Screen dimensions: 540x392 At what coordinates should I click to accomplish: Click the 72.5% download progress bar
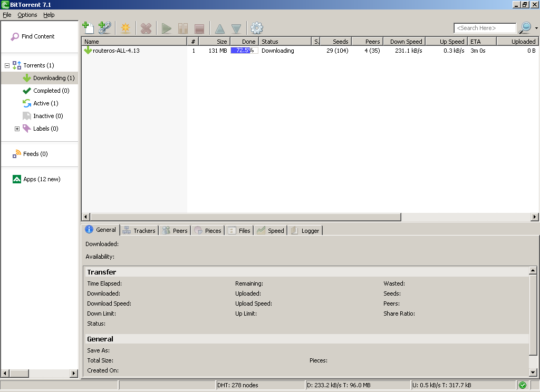pos(244,51)
